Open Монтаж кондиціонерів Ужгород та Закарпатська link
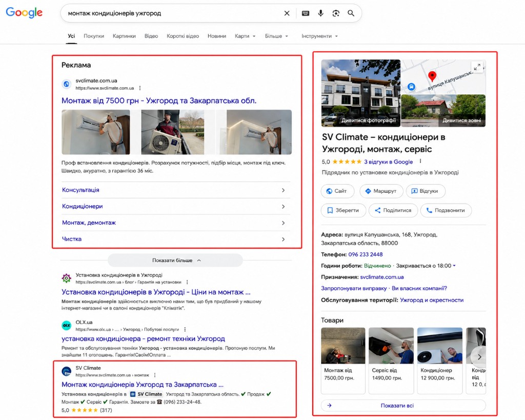Image resolution: width=525 pixels, height=420 pixels. [143, 385]
